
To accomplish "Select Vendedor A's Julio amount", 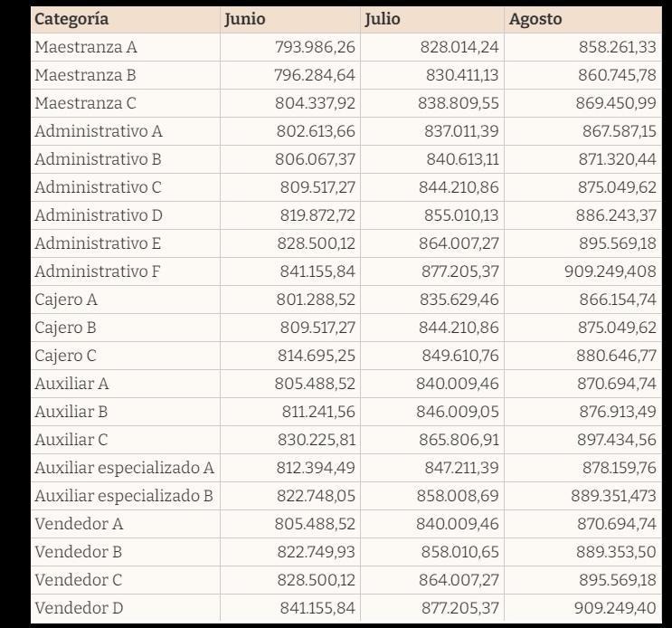I will pos(461,523).
